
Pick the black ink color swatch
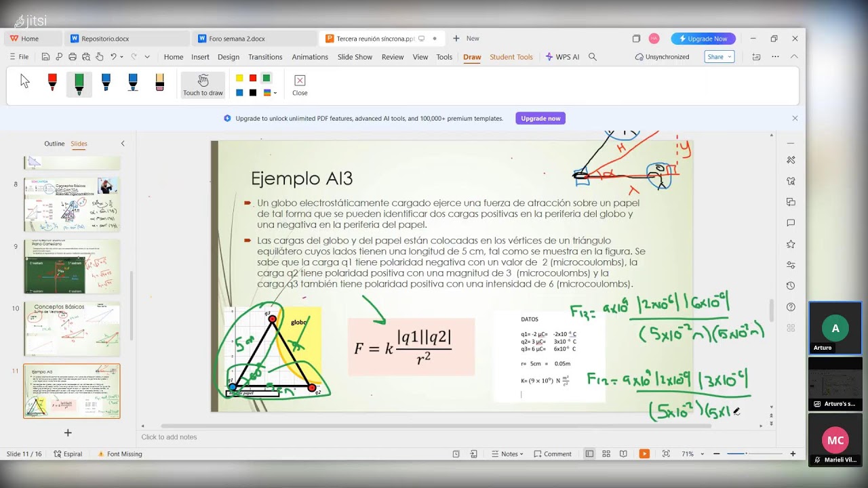click(253, 93)
